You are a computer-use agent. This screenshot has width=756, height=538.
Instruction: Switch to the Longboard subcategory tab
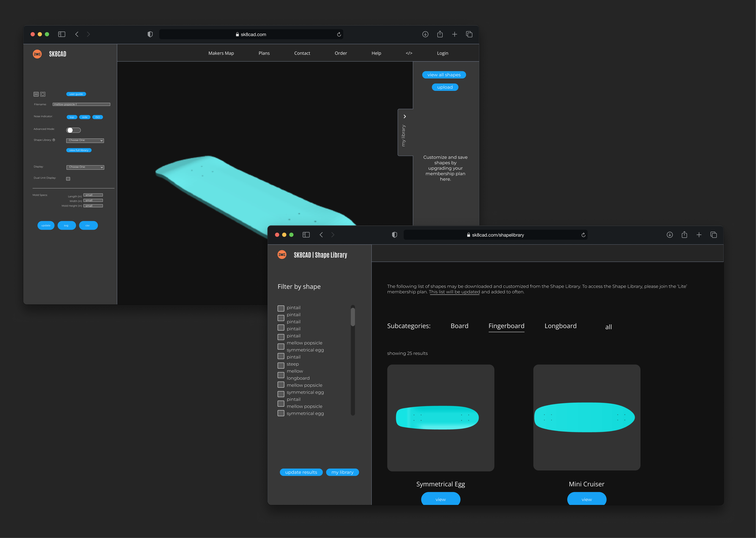[560, 326]
